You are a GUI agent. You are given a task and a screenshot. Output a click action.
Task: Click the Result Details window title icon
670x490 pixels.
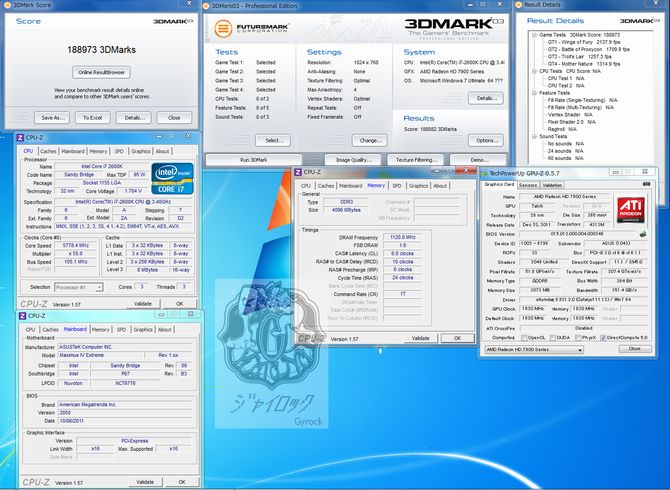pos(519,5)
